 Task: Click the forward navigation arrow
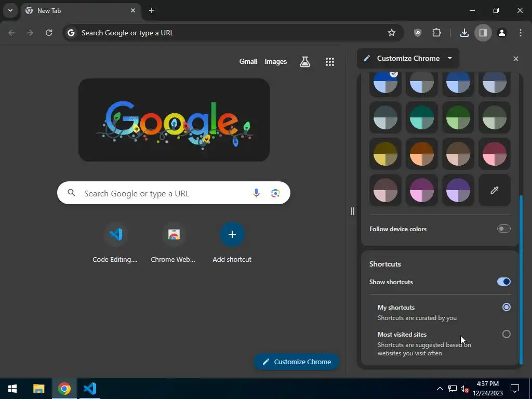pyautogui.click(x=30, y=33)
